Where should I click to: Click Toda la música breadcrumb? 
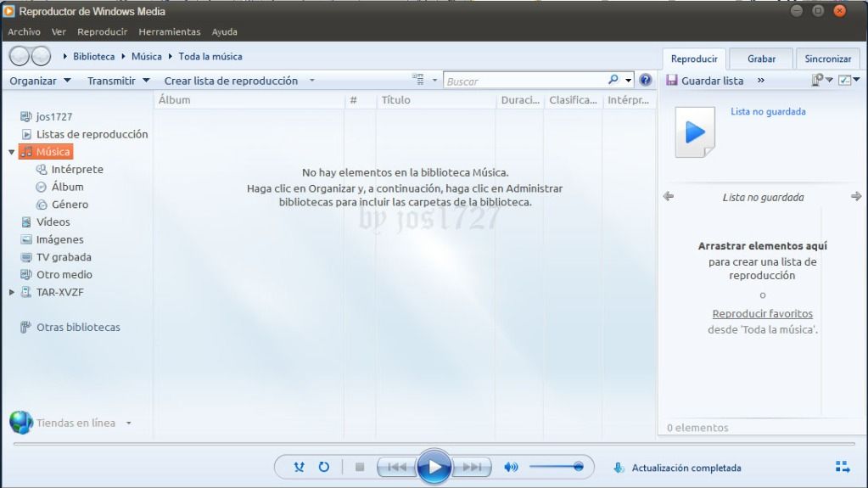[210, 57]
